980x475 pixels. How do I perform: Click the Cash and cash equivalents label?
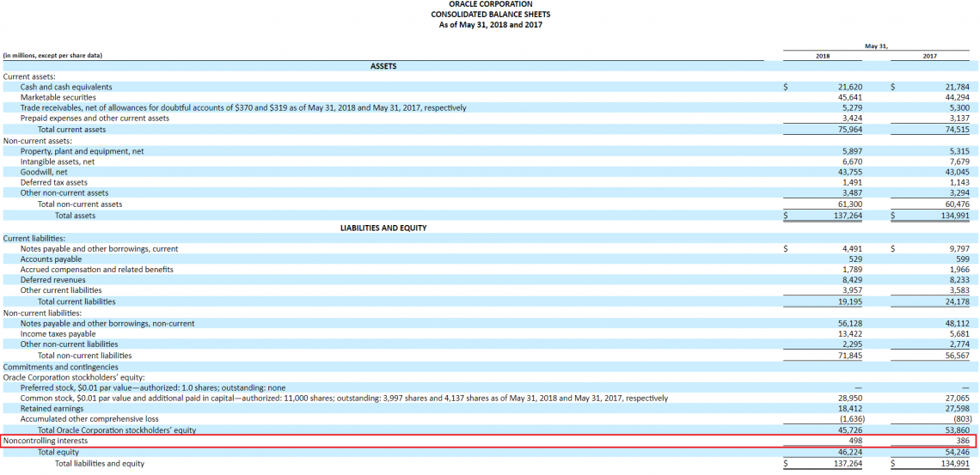click(x=66, y=87)
